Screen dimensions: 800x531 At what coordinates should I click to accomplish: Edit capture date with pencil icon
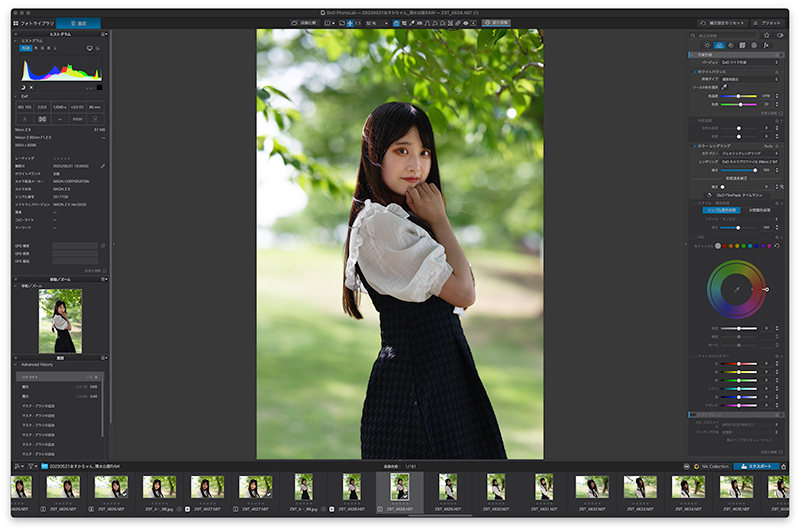pos(103,166)
